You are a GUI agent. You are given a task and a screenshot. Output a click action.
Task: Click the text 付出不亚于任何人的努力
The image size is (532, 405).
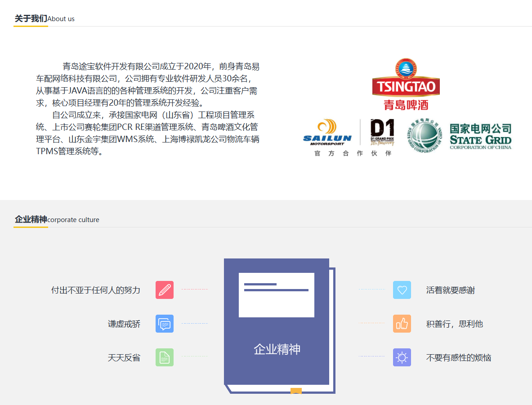point(96,290)
